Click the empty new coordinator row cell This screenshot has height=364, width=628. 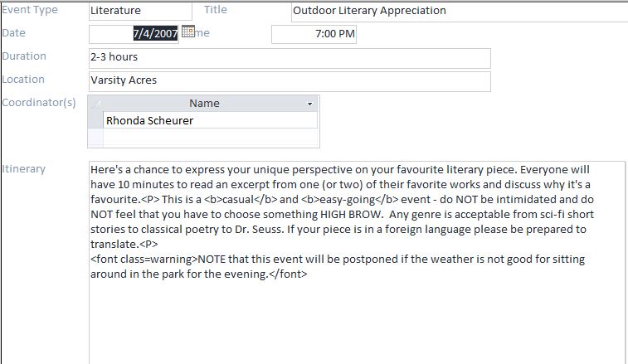tap(209, 137)
